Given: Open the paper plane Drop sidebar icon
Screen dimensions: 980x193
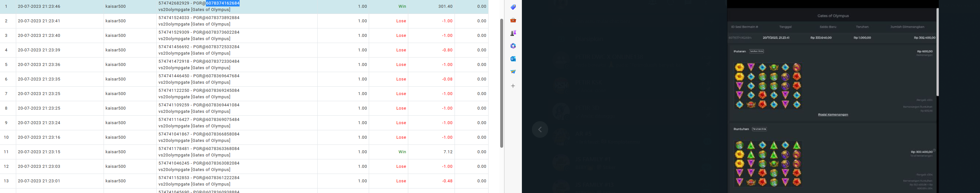Looking at the screenshot, I should point(513,72).
